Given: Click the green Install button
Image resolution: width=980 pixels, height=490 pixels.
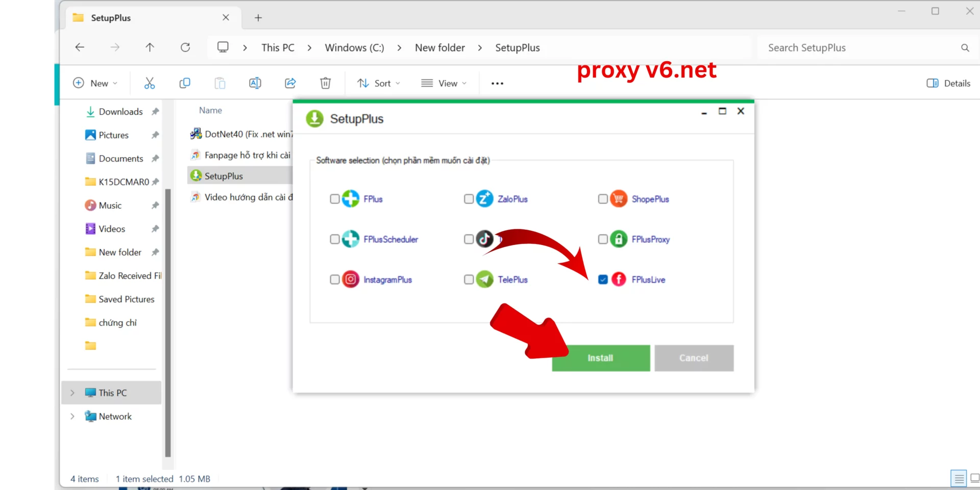Looking at the screenshot, I should coord(601,358).
